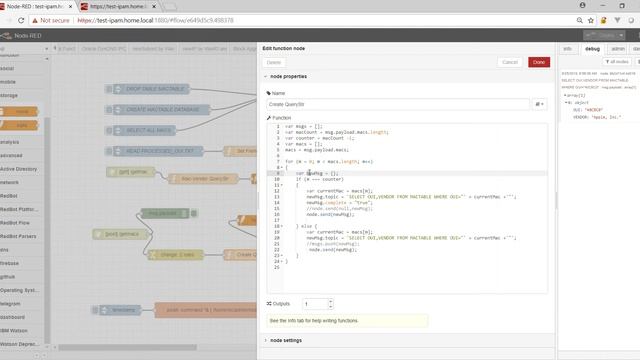The width and height of the screenshot is (640, 360).
Task: Open the icon picker dropdown beside the Name field
Action: (539, 104)
